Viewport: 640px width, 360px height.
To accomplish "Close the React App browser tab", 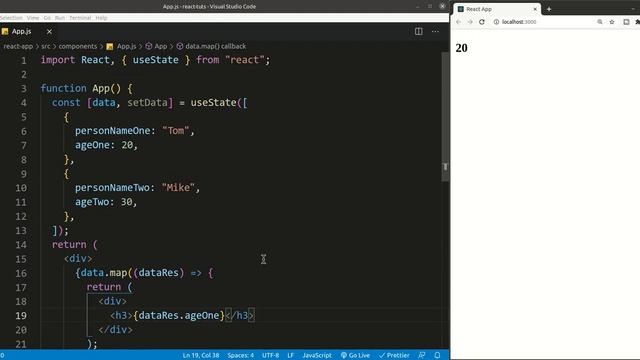I will tap(535, 9).
